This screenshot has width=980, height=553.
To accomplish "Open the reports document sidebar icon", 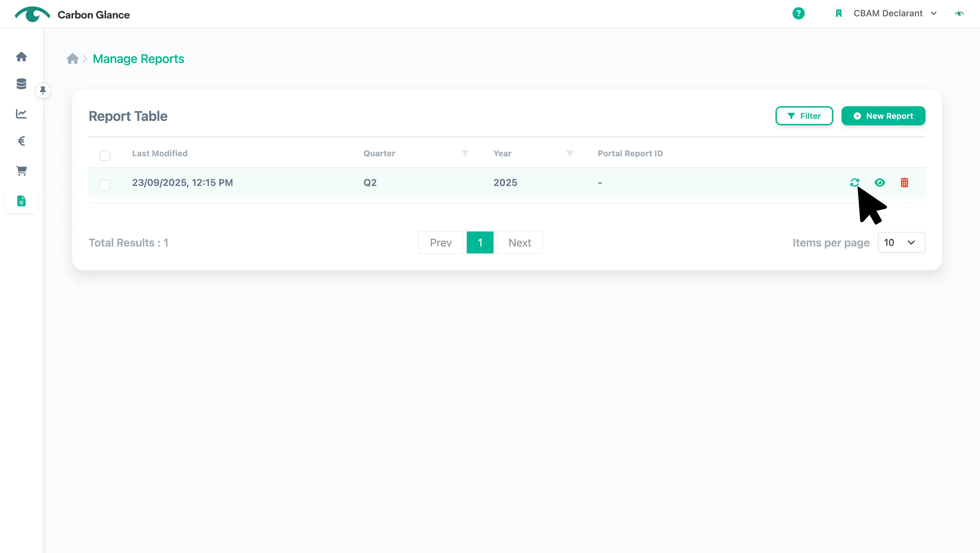I will click(21, 201).
